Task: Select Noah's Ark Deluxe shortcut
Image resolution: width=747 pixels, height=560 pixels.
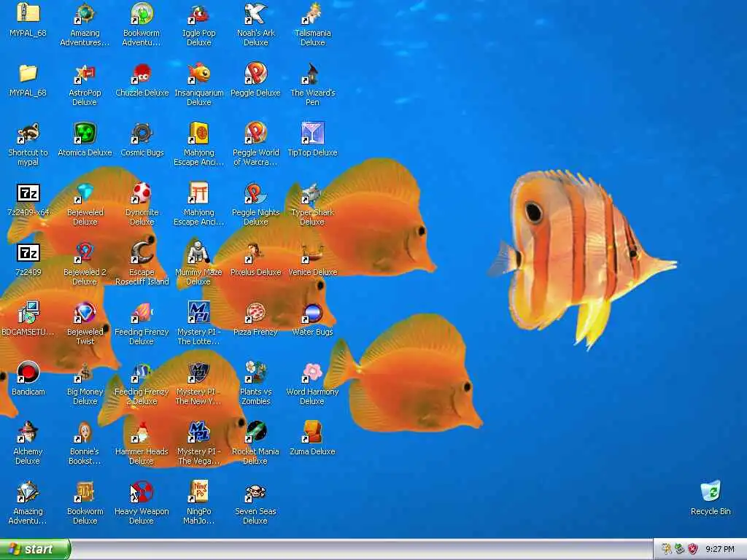Action: (256, 13)
